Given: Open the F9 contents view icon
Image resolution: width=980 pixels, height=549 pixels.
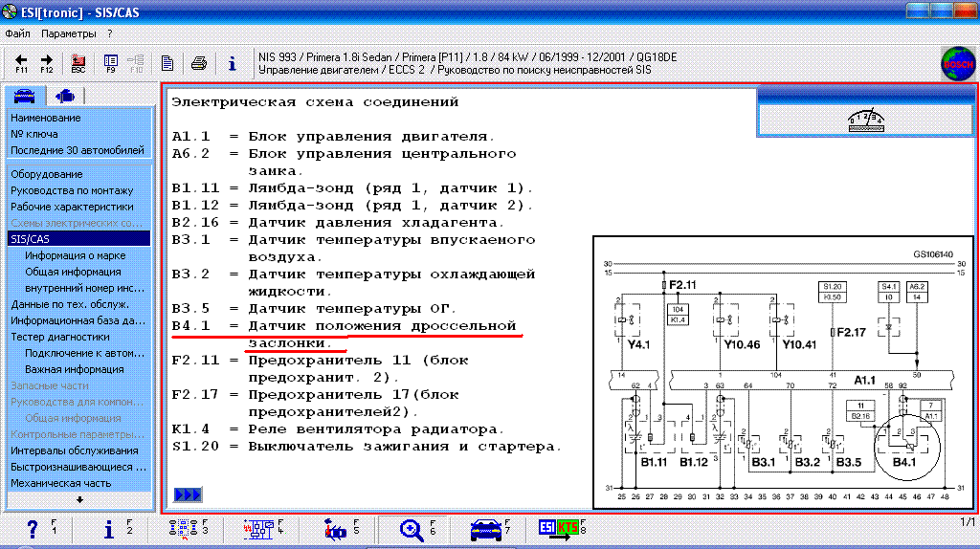Looking at the screenshot, I should click(111, 63).
